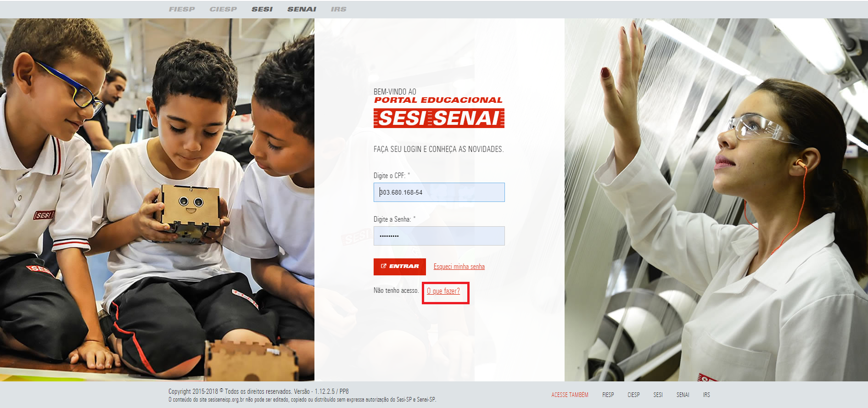The image size is (868, 408).
Task: Open the CIESP link in the top bar
Action: tap(223, 9)
